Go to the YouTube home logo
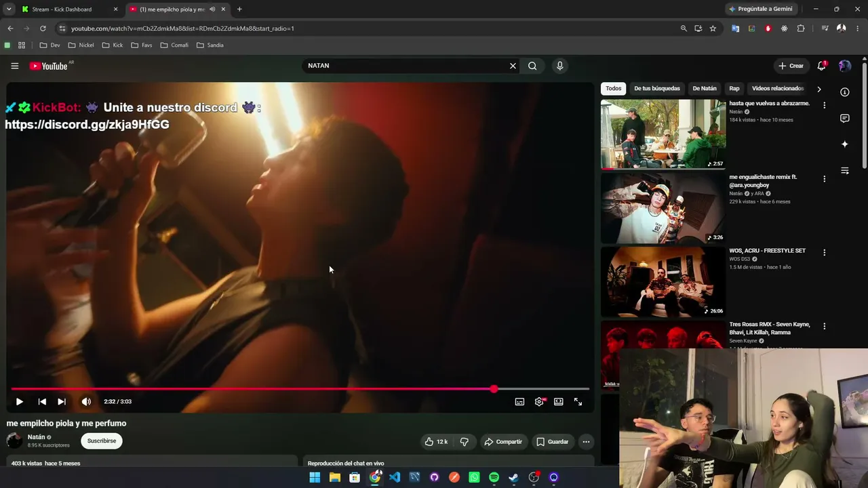The width and height of the screenshot is (868, 488). [x=49, y=66]
